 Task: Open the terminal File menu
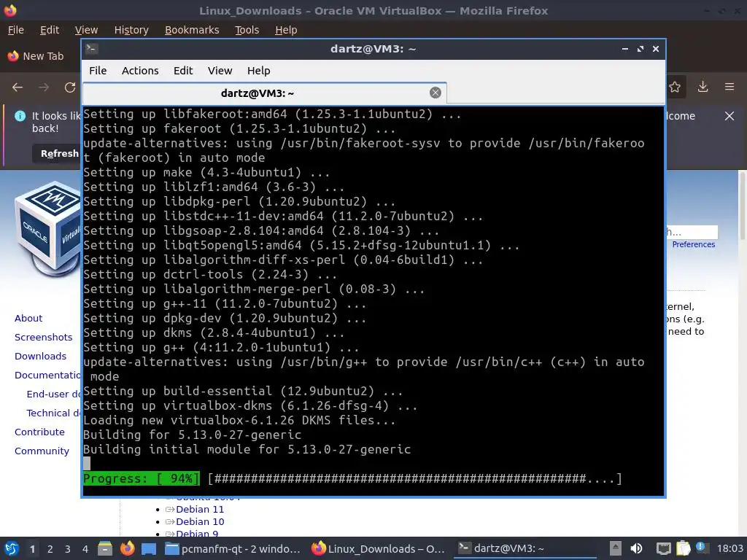coord(98,71)
